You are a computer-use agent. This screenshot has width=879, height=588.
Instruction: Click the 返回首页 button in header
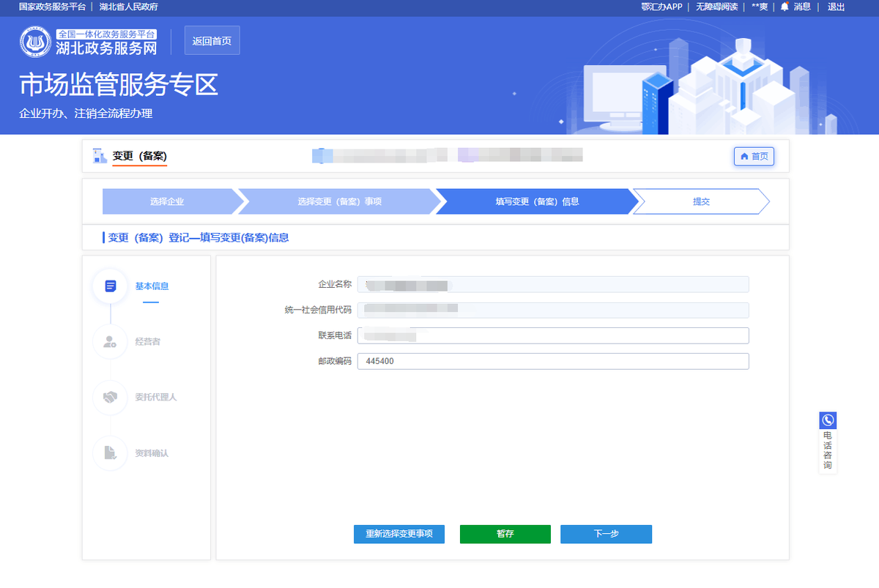(x=212, y=41)
